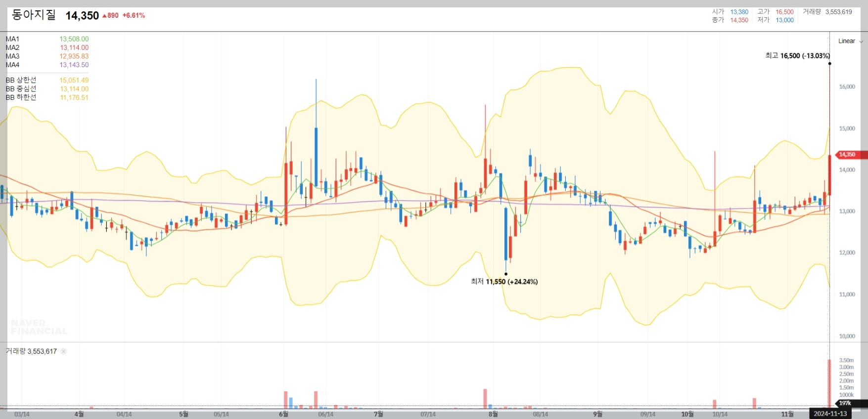Click the 시가 13,380 opening price
The image size is (868, 419).
pyautogui.click(x=730, y=12)
